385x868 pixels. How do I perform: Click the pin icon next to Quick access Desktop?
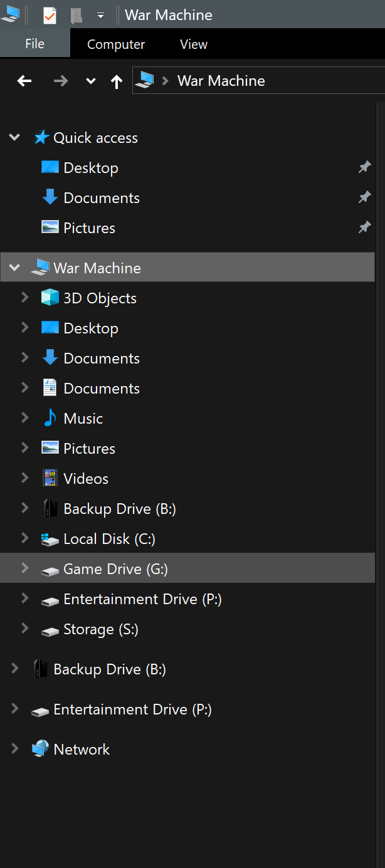(364, 167)
